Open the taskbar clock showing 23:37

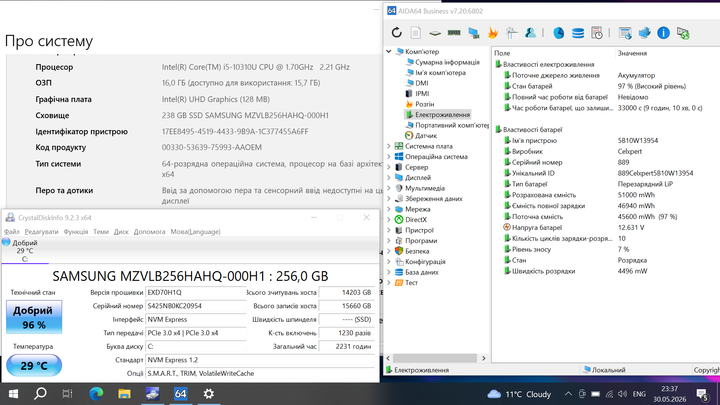pyautogui.click(x=670, y=394)
